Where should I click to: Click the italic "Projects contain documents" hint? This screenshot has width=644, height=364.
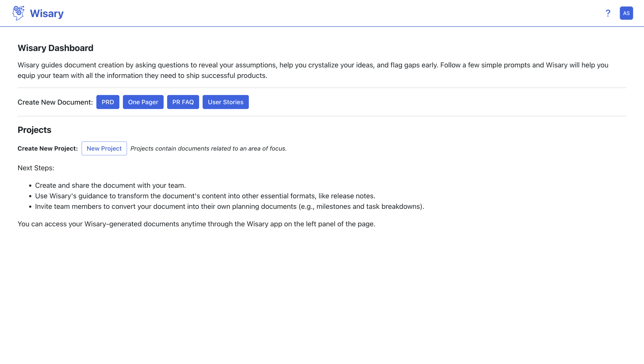point(208,149)
